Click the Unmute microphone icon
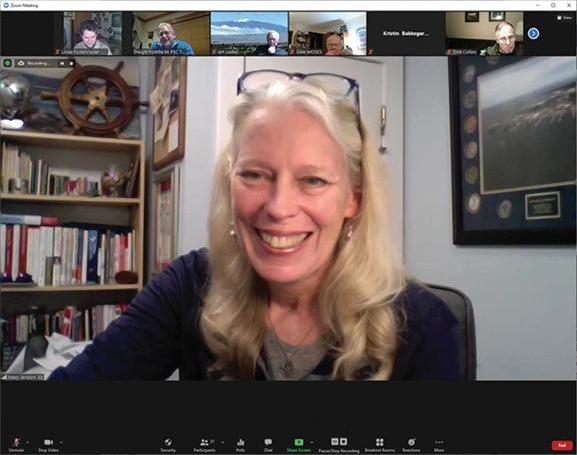 coord(16,442)
